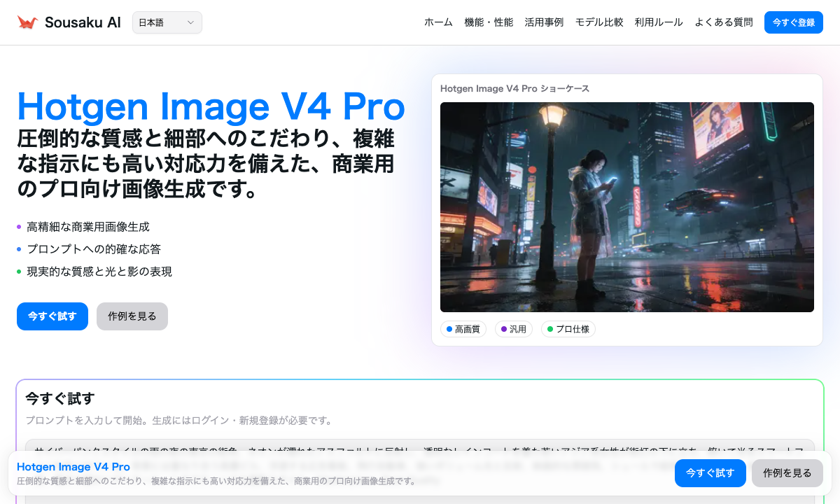Click 作例を見る next to the hero CTA
840x504 pixels.
(132, 316)
